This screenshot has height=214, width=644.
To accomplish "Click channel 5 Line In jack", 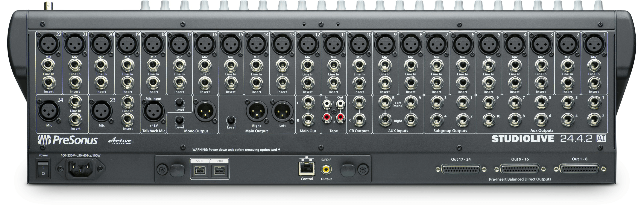I will 489,66.
